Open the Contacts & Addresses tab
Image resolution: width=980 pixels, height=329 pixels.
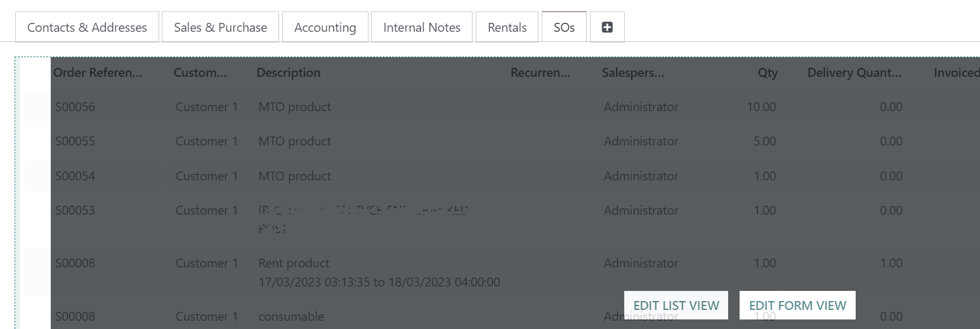pos(87,27)
